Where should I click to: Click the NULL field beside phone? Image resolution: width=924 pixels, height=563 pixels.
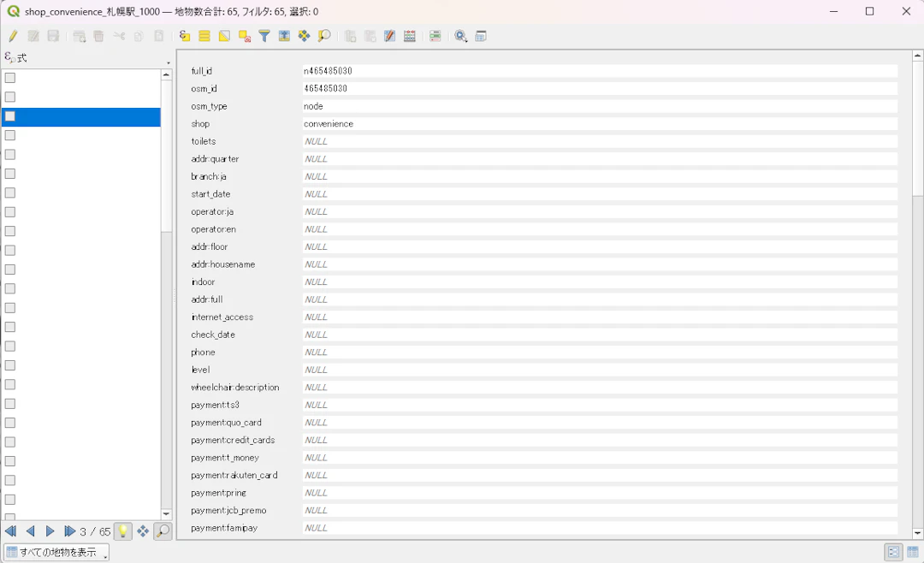tap(600, 352)
